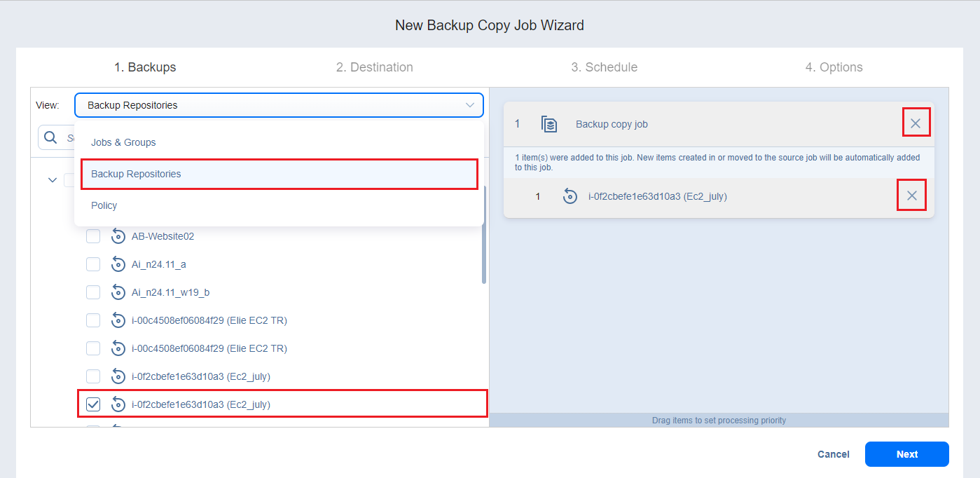Remove the Backup copy job with X

(x=915, y=123)
